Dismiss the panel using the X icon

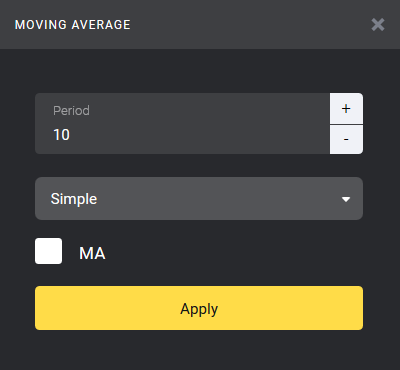click(x=378, y=25)
